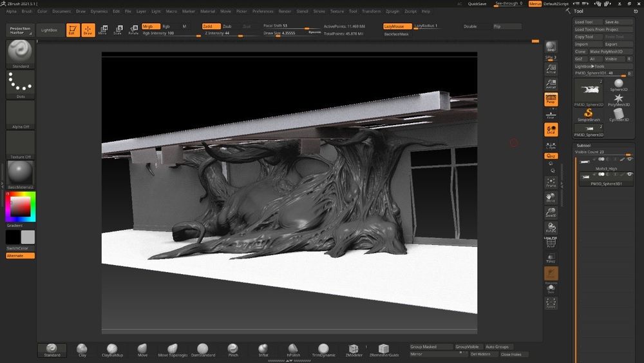Screen dimensions: 644x363
Task: Pick the ZModeler brush
Action: (x=353, y=349)
